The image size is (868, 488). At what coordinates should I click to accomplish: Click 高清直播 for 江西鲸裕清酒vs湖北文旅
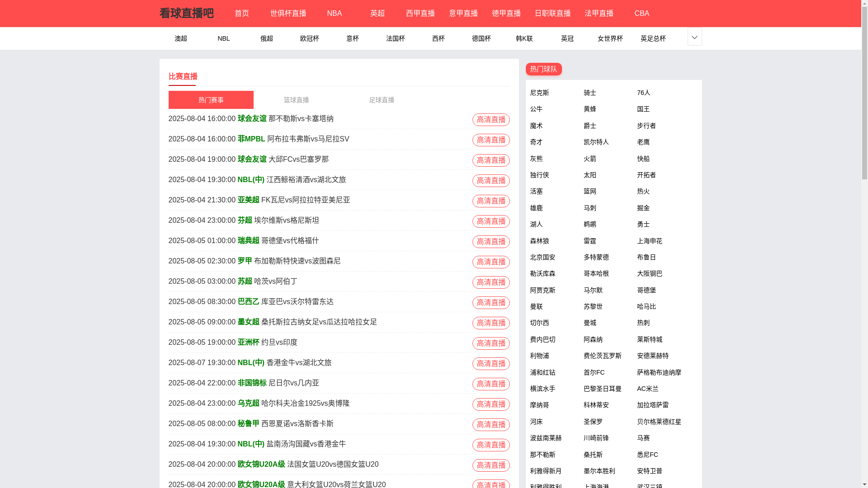491,181
